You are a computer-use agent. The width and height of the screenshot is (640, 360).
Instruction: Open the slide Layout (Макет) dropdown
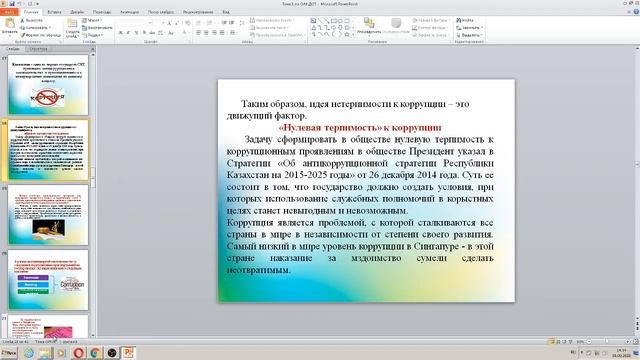[92, 20]
